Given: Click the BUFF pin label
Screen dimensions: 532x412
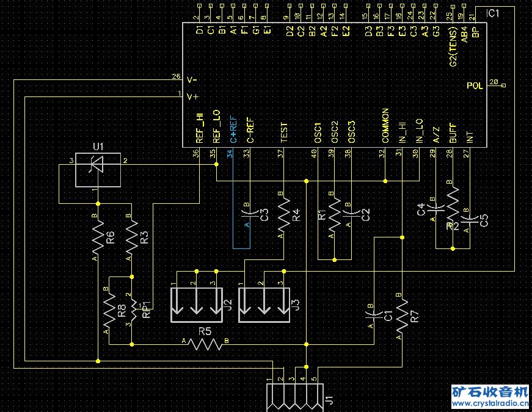Looking at the screenshot, I should click(x=453, y=133).
